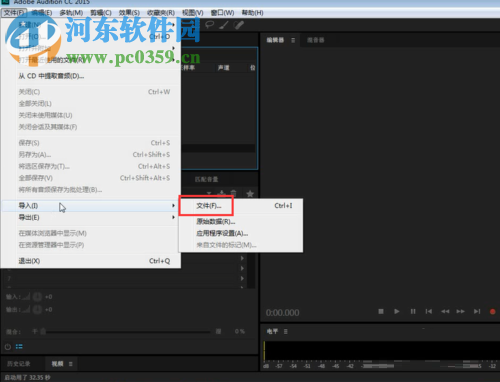Open the 剪辑(C) menu
500x382 pixels.
point(101,13)
